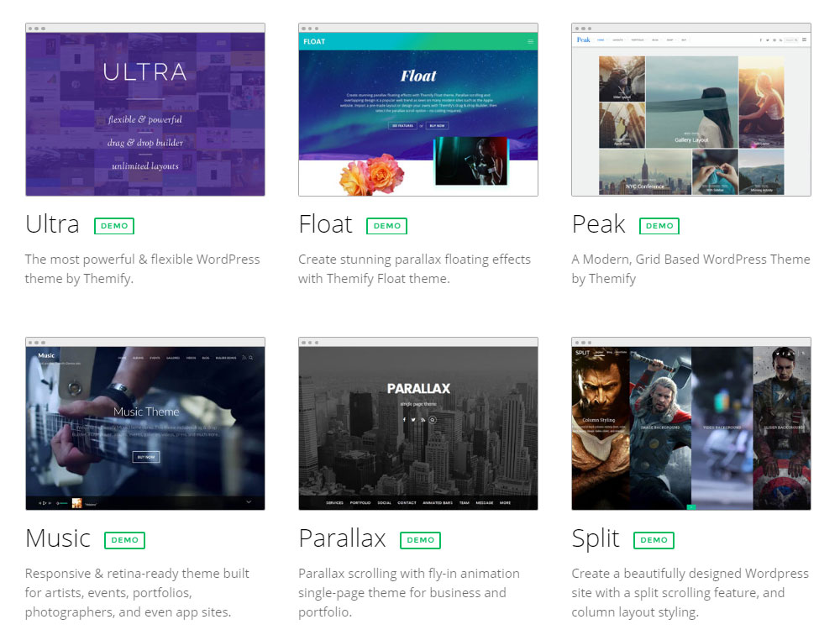Viewport: 840px width, 635px height.
Task: Click the Peak theme title
Action: 598,224
